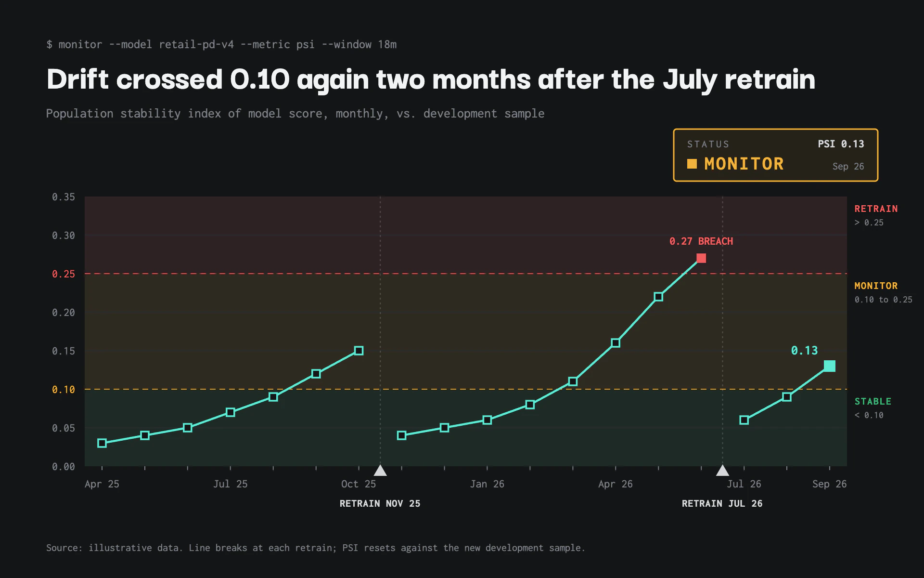The height and width of the screenshot is (578, 924).
Task: Click the MONITOR status text in the status box
Action: click(x=744, y=164)
